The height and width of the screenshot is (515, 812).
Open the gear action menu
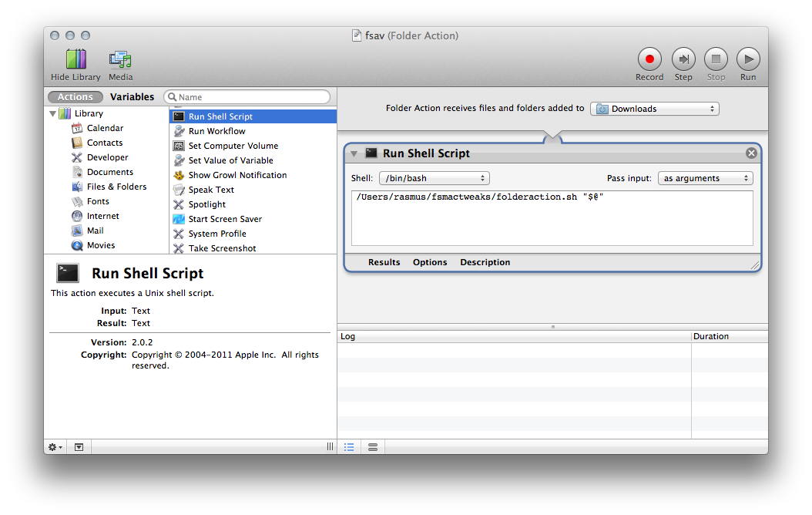[55, 447]
